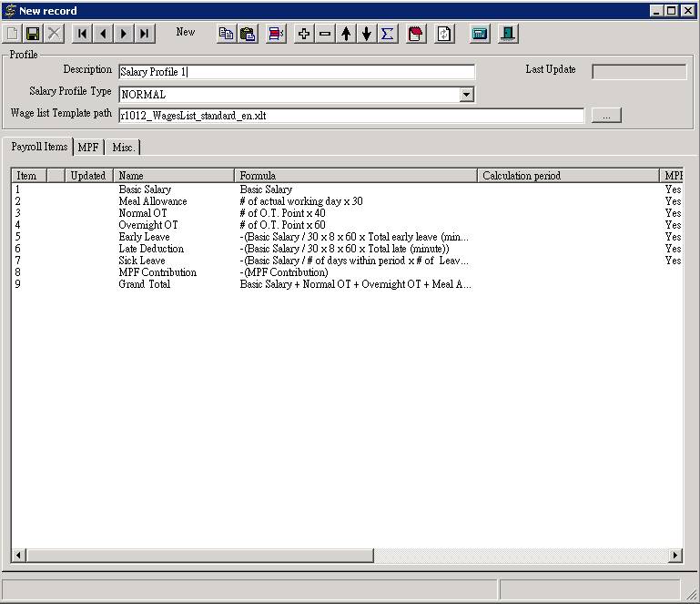Screen dimensions: 700x604
Task: Maximize the New record window
Action: (671, 11)
